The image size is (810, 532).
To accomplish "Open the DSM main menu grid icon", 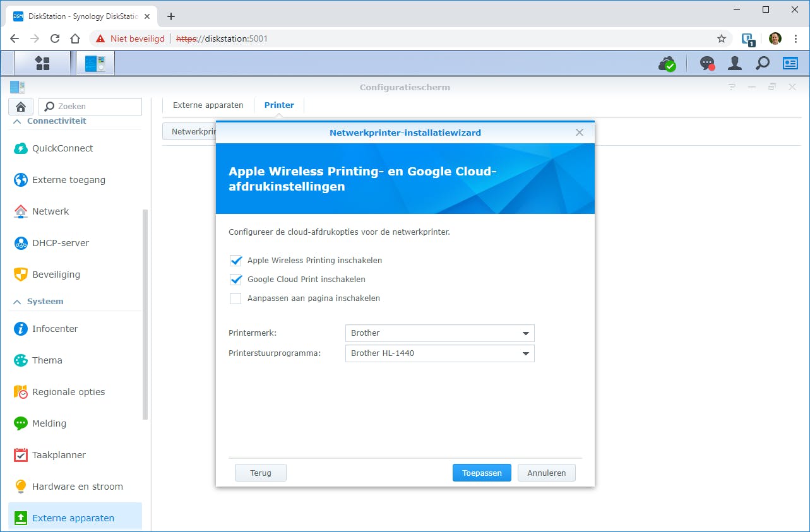I will [42, 63].
